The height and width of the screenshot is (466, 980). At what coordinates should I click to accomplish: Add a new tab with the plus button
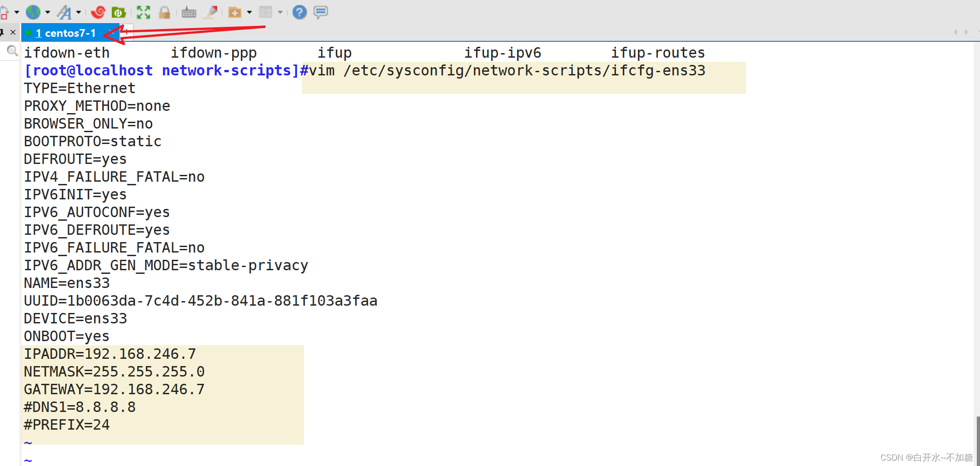click(127, 32)
